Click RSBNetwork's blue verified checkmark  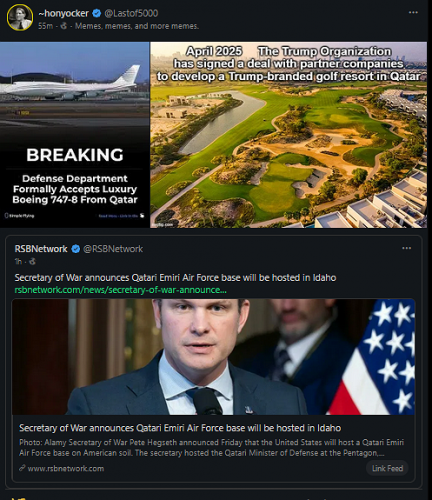pos(76,249)
